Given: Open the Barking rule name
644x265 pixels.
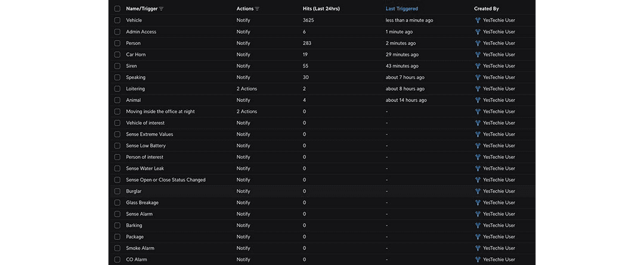Looking at the screenshot, I should [134, 225].
